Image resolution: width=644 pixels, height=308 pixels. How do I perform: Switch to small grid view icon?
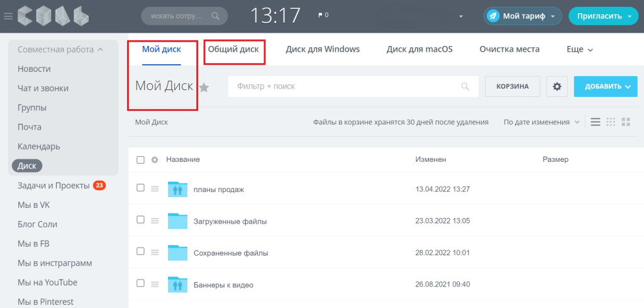(611, 122)
